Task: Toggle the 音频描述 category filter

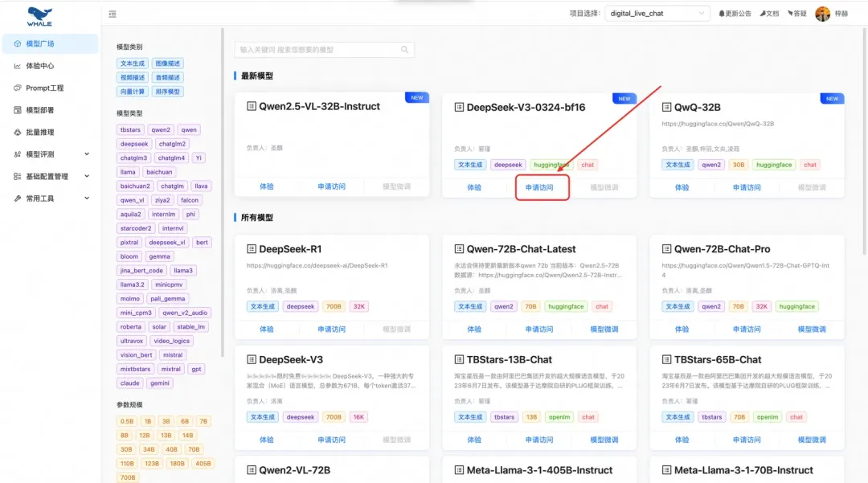Action: click(168, 77)
